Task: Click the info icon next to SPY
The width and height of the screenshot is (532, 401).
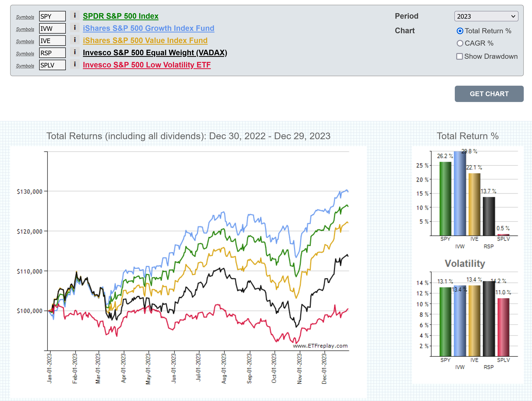Action: pyautogui.click(x=75, y=15)
